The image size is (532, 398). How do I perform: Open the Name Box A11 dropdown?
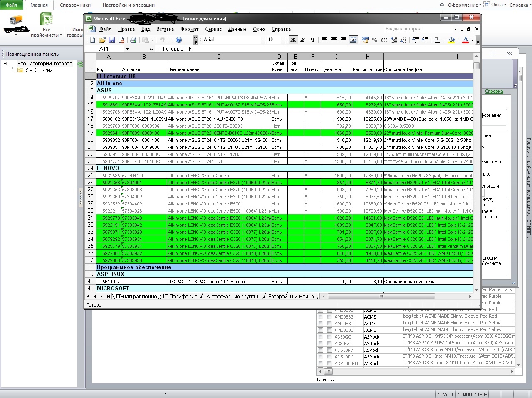[127, 49]
